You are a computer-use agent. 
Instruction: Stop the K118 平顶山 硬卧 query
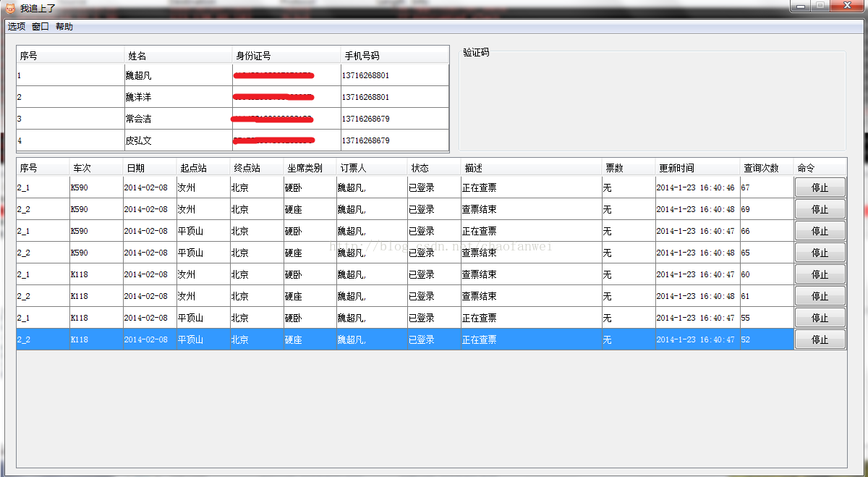pos(820,318)
